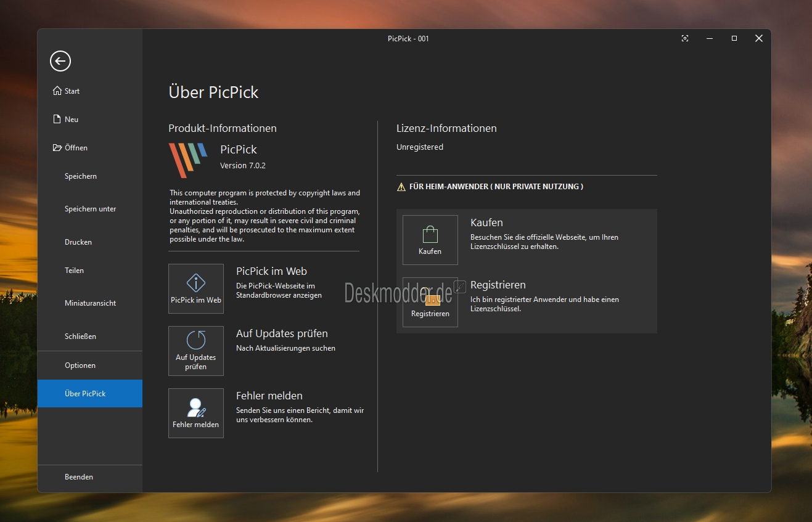Minimize the PicPick window

710,38
